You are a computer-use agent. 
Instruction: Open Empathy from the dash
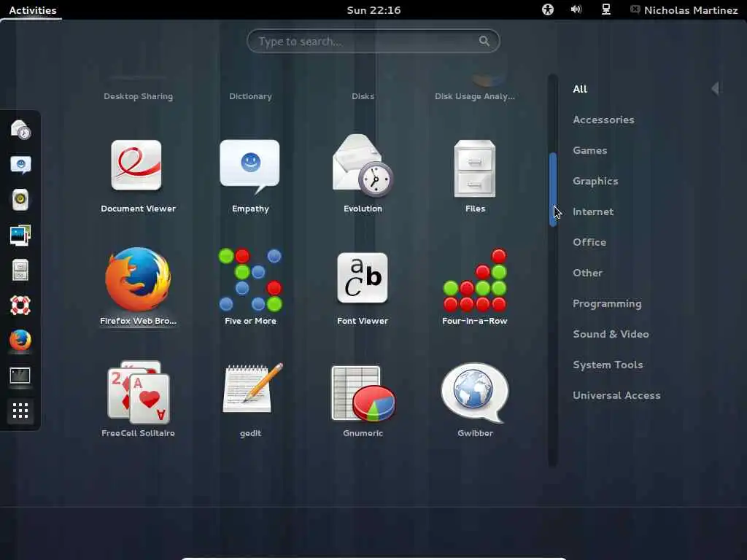[x=20, y=165]
